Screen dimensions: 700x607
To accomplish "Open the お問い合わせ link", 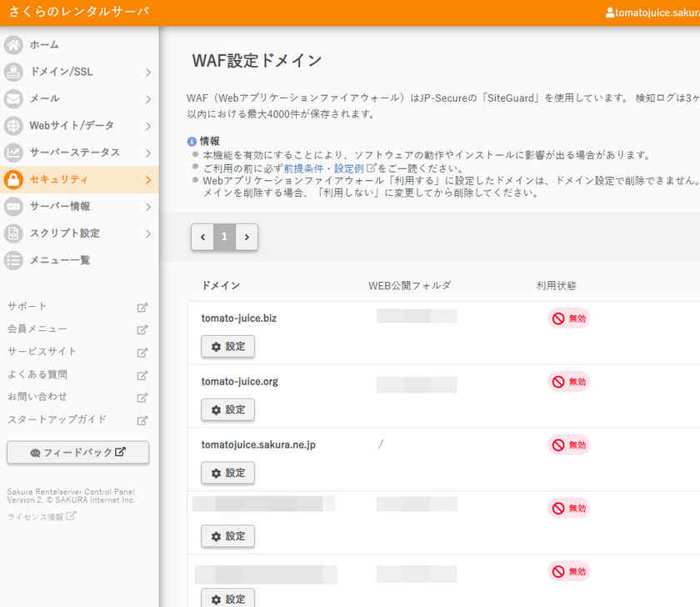I will 37,397.
